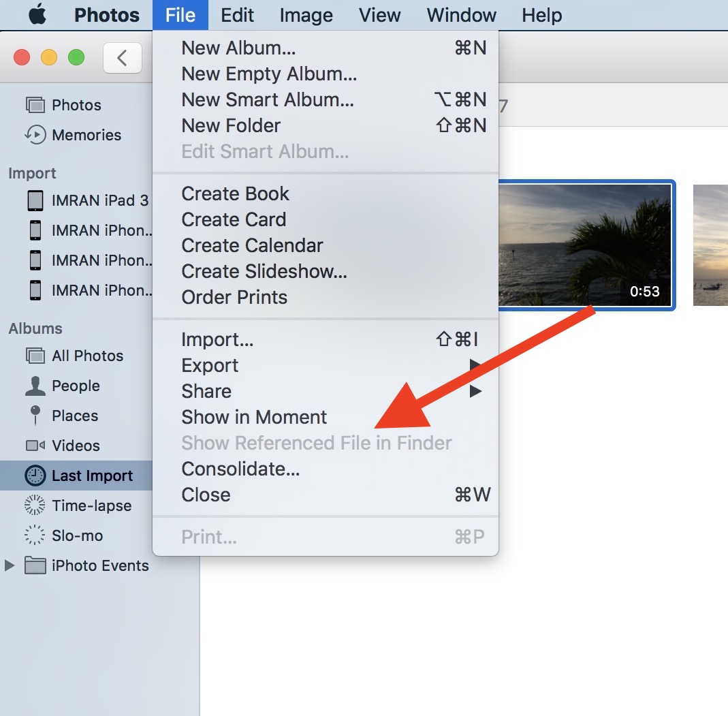Expand the iPhoto Events folder triangle
This screenshot has height=716, width=728.
click(10, 565)
